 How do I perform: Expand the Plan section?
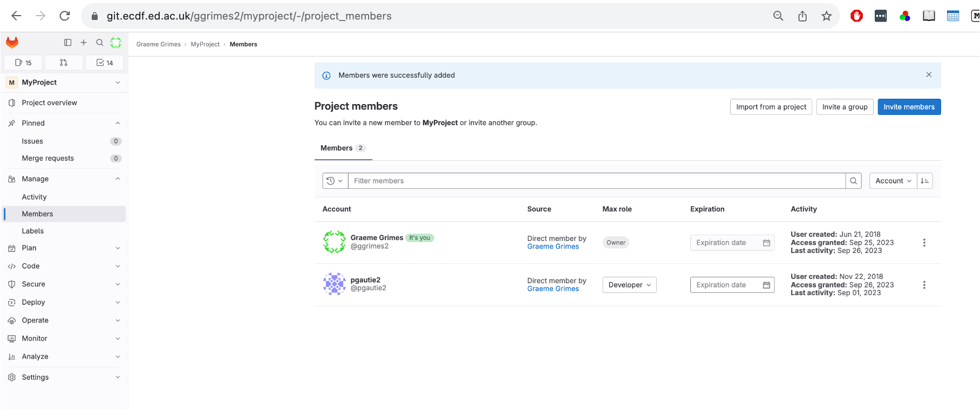[118, 248]
